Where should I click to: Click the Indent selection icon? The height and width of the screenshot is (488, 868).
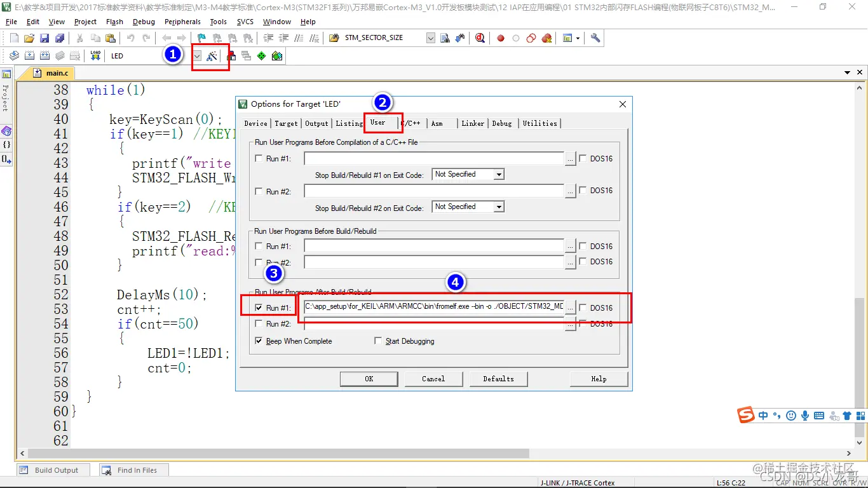(269, 38)
